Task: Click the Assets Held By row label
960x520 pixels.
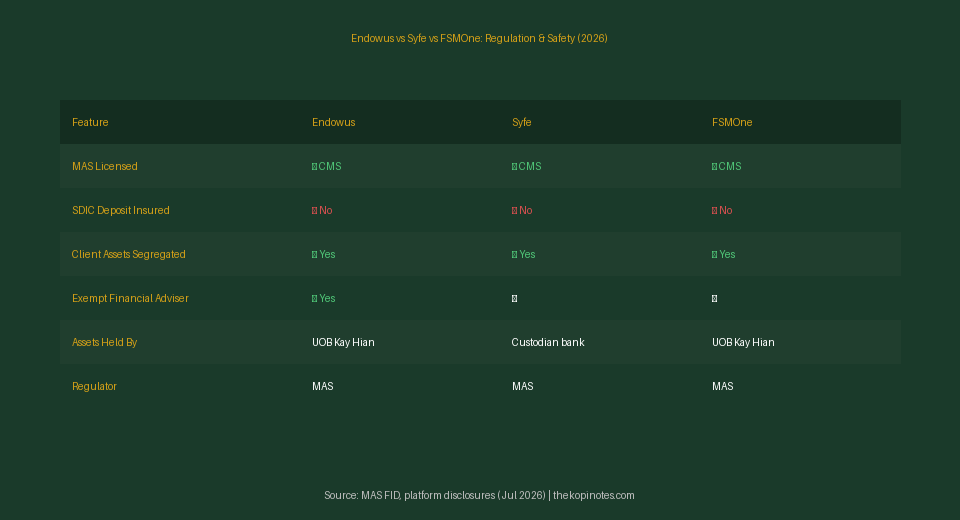Action: (x=105, y=342)
